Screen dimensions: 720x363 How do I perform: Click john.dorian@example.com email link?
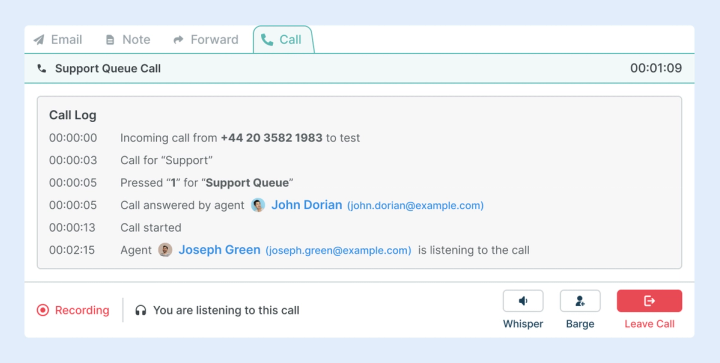[415, 206]
